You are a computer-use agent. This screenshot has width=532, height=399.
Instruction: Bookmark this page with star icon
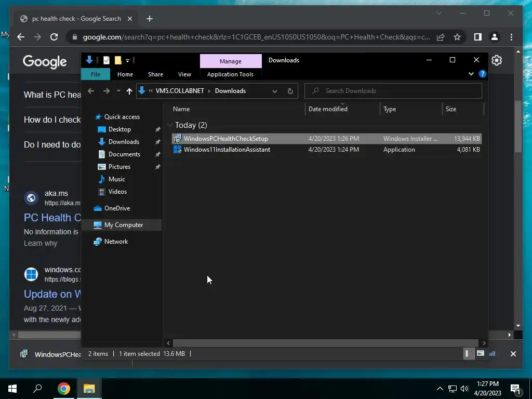click(x=457, y=37)
